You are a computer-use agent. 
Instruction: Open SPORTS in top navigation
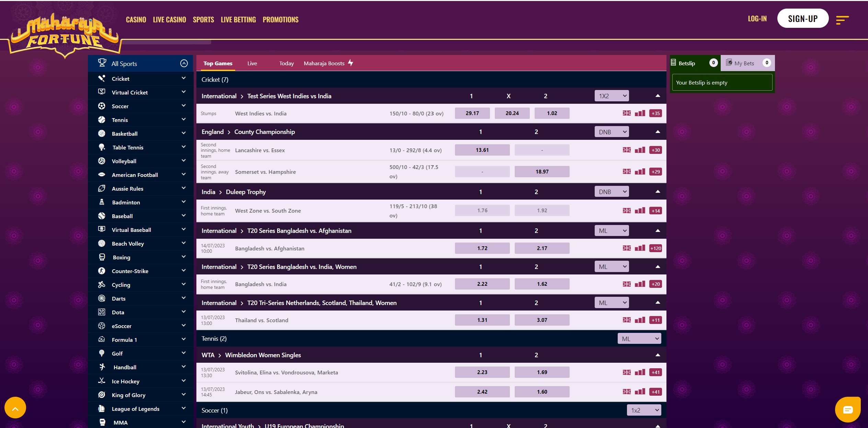tap(203, 20)
